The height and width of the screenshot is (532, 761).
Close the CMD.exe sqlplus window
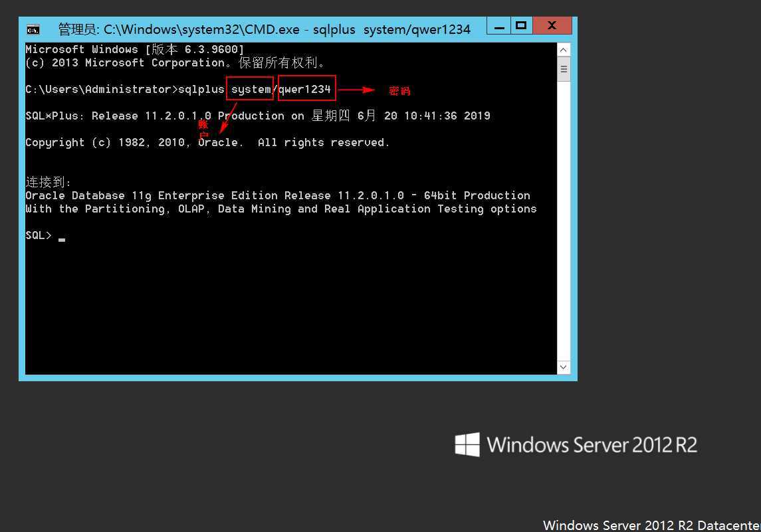[552, 26]
